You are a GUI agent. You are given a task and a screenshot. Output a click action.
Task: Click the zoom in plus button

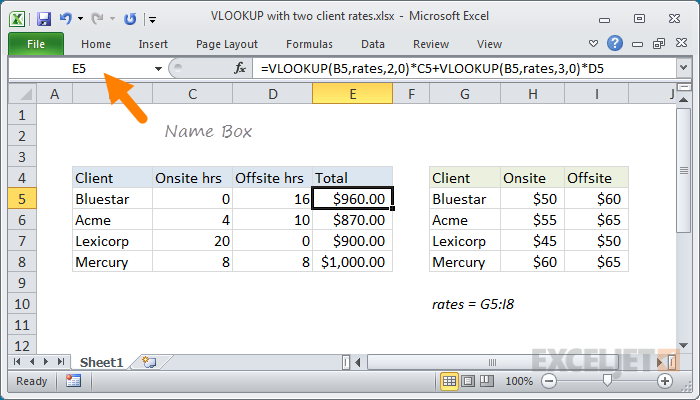pos(664,381)
